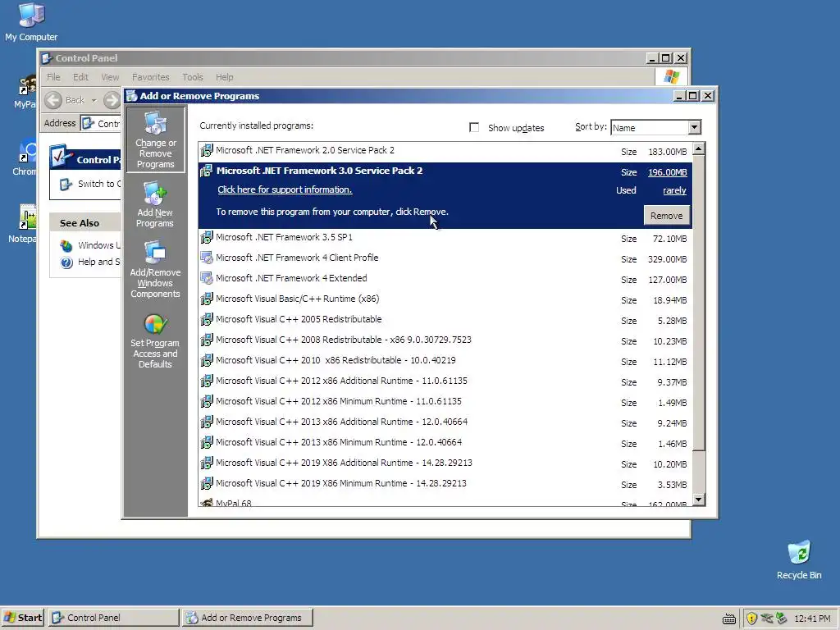Click the Visual Basic/C++ Runtime (x86) icon
This screenshot has height=630, width=840.
pyautogui.click(x=206, y=299)
